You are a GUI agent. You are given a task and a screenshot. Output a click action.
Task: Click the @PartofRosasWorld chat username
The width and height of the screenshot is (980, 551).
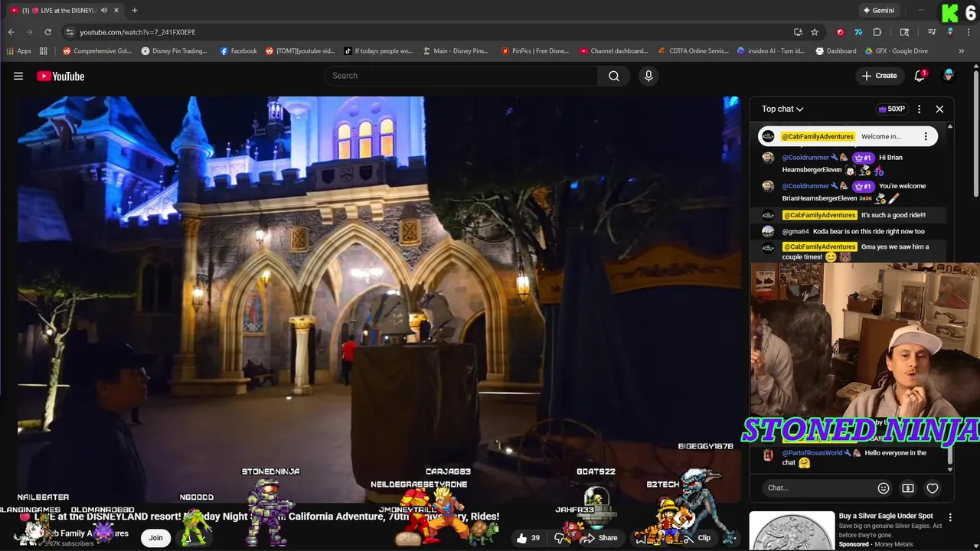[812, 453]
